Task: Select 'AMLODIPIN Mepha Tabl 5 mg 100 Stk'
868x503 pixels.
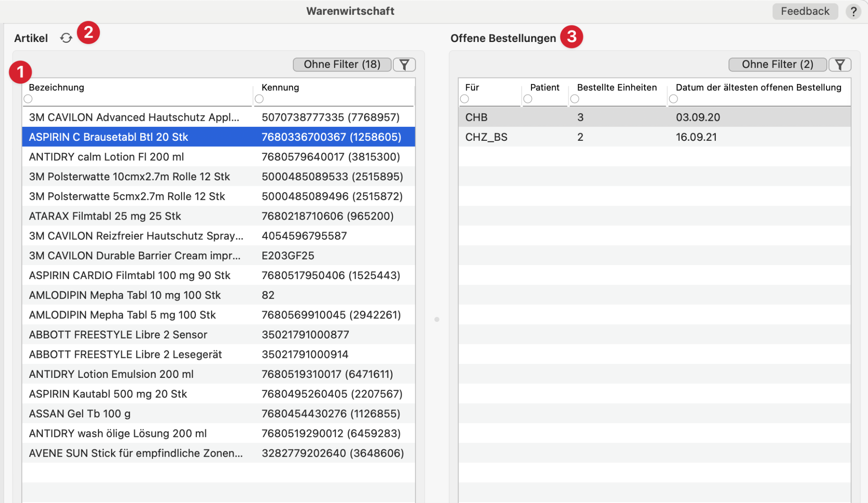Action: pyautogui.click(x=219, y=315)
